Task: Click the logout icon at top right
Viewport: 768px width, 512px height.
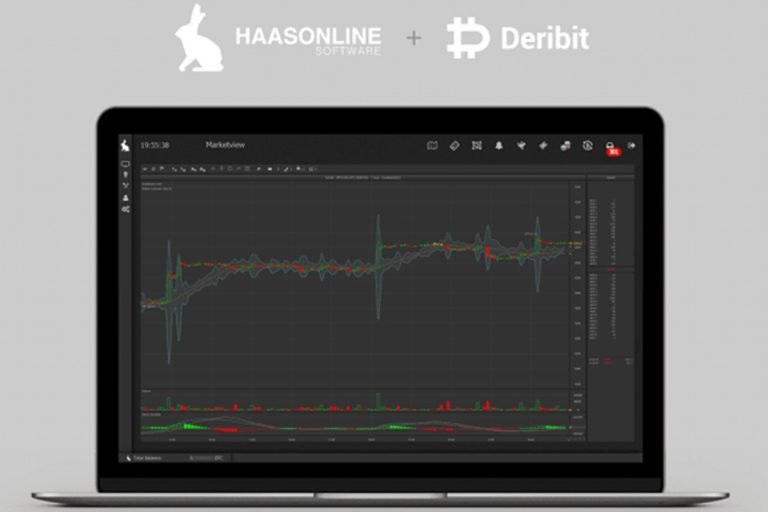Action: tap(632, 146)
